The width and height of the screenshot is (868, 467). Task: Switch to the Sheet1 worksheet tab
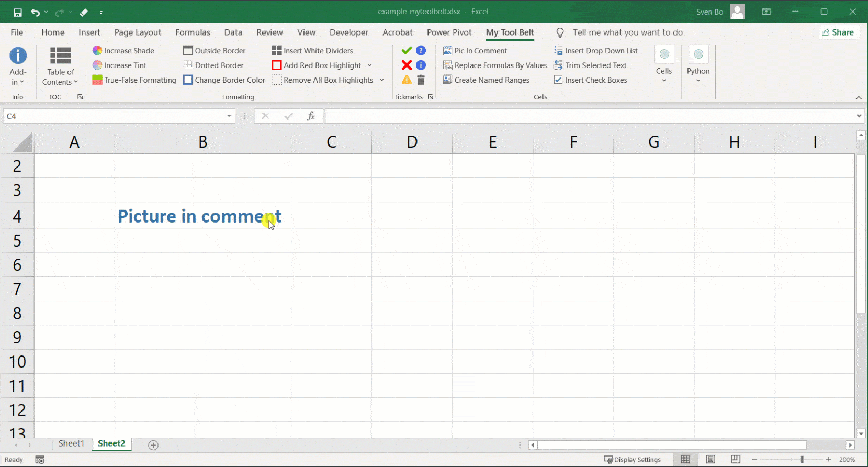(x=71, y=443)
